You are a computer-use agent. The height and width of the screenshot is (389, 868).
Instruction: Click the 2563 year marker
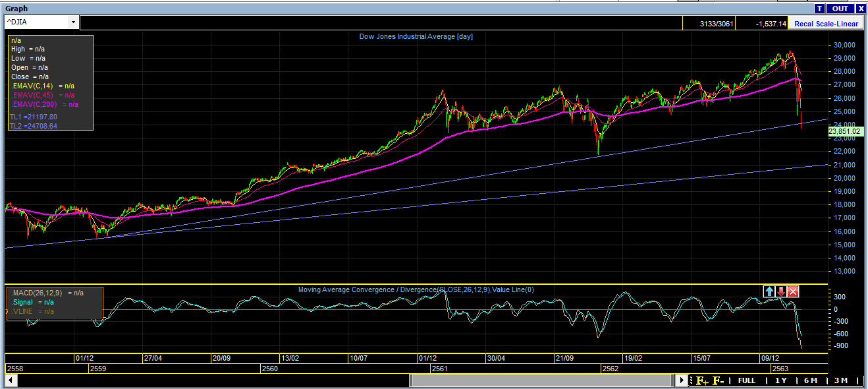(x=781, y=369)
